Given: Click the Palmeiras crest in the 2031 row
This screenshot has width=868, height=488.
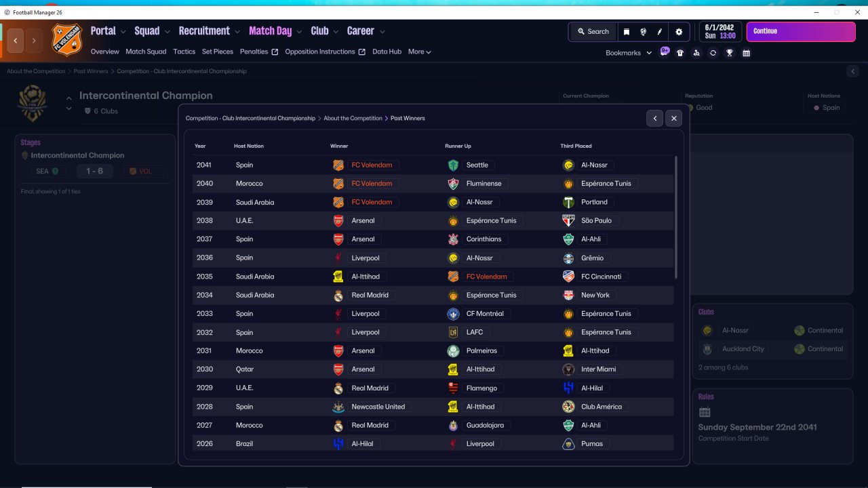Looking at the screenshot, I should (x=454, y=351).
